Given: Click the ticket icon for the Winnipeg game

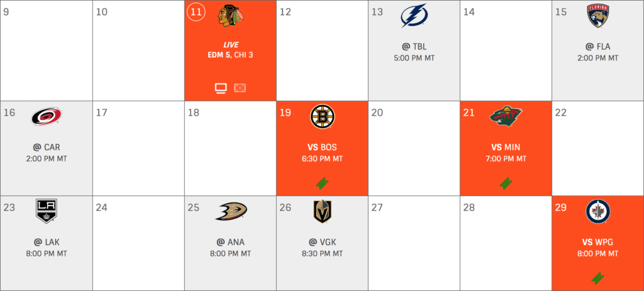Looking at the screenshot, I should point(597,277).
